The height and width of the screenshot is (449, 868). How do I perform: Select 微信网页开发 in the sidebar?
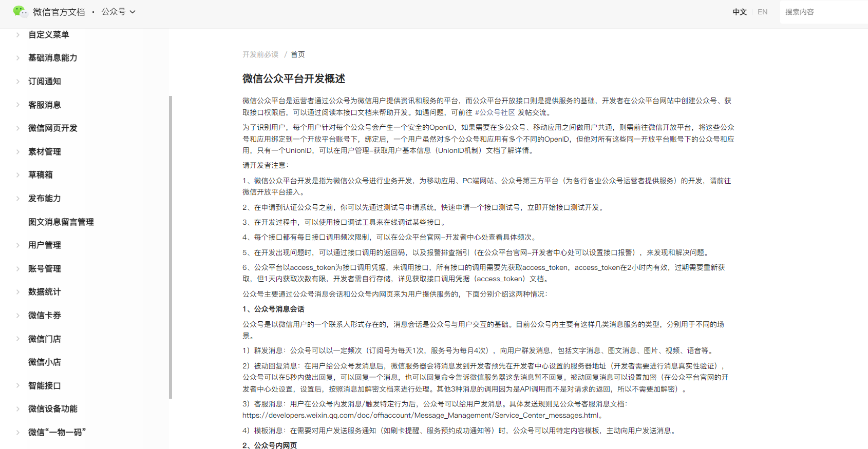[x=52, y=128]
